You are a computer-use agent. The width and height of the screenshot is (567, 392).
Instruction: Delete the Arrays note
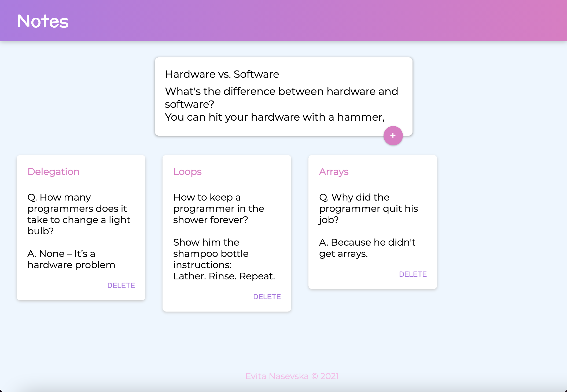(413, 274)
